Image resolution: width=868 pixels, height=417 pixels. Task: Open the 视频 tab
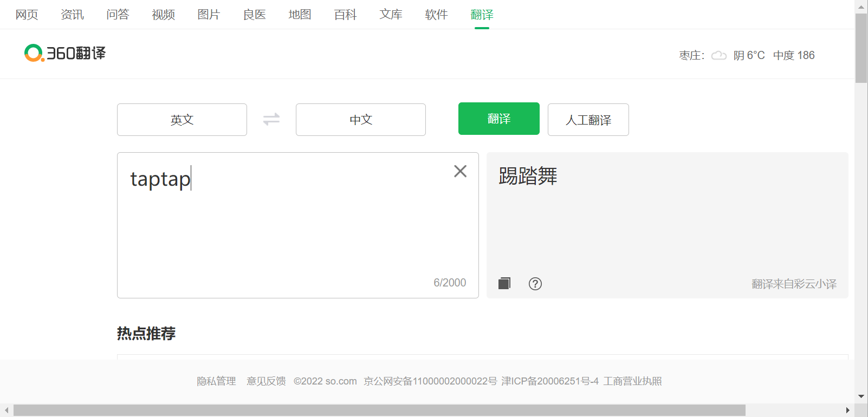pyautogui.click(x=163, y=15)
